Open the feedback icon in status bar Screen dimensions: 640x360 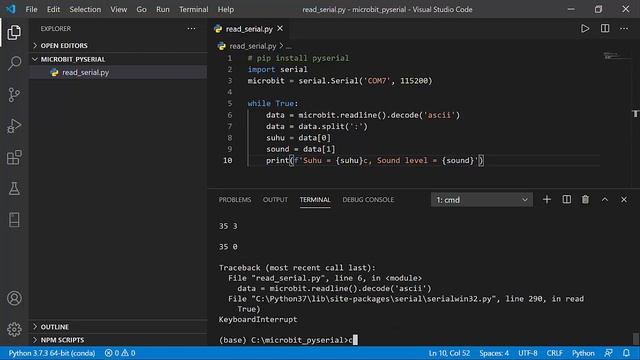click(609, 353)
